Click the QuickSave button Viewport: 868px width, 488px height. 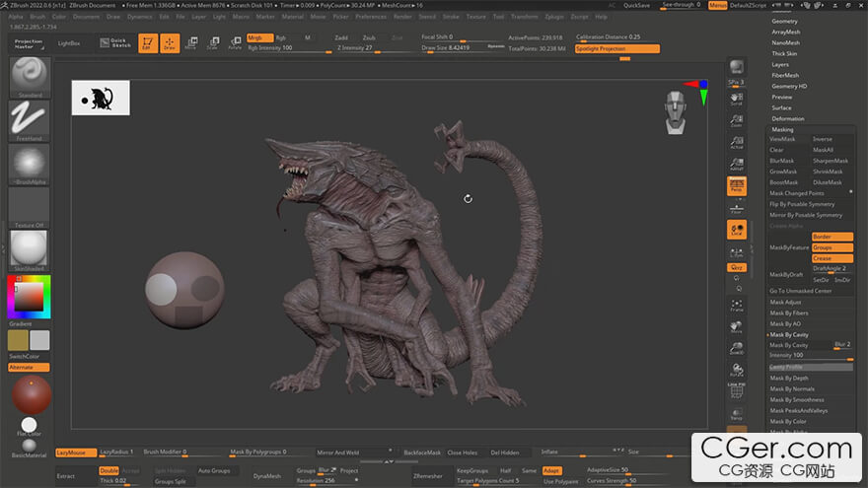pyautogui.click(x=636, y=5)
